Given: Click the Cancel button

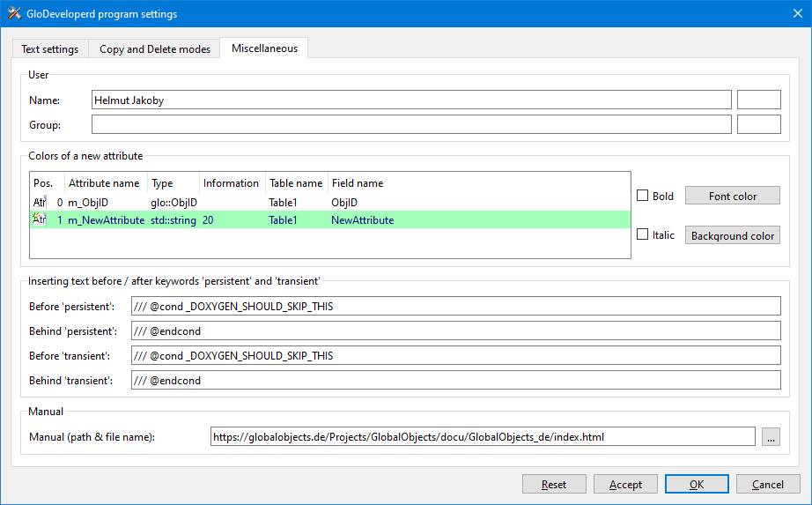Looking at the screenshot, I should pos(768,484).
